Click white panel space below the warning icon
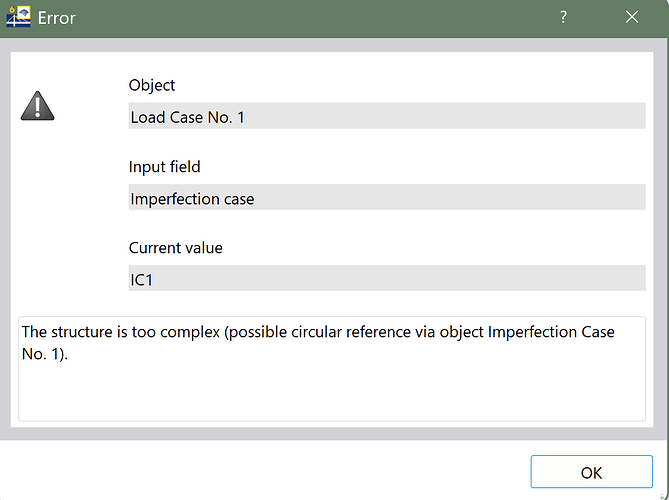The width and height of the screenshot is (669, 500). (x=60, y=220)
